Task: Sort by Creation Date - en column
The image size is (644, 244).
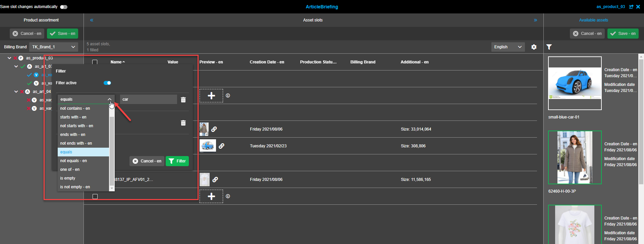Action: (267, 62)
